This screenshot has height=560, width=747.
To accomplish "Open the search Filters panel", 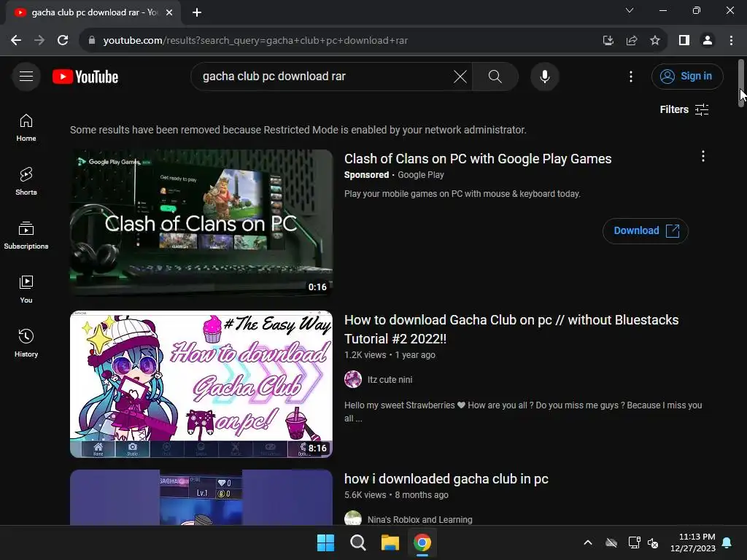I will [684, 109].
